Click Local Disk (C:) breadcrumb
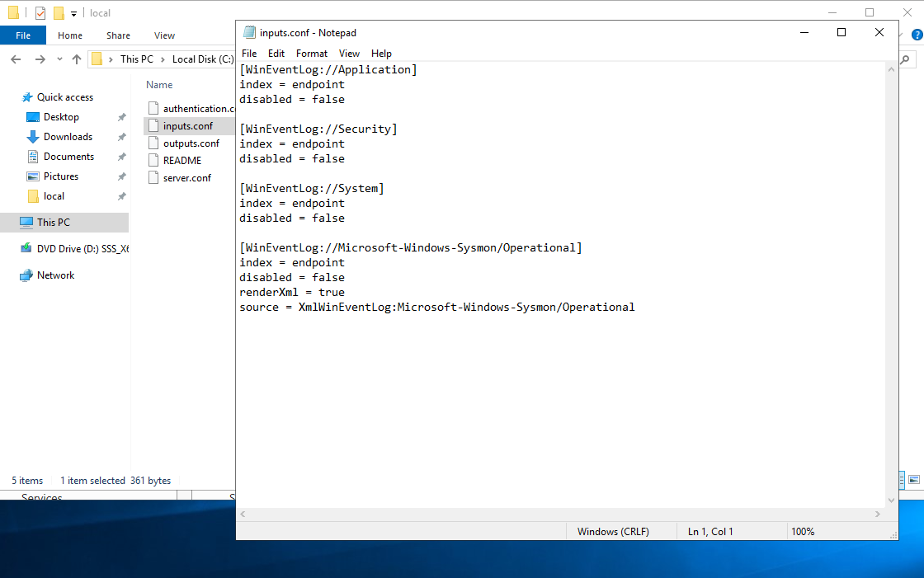924x578 pixels. [x=203, y=59]
